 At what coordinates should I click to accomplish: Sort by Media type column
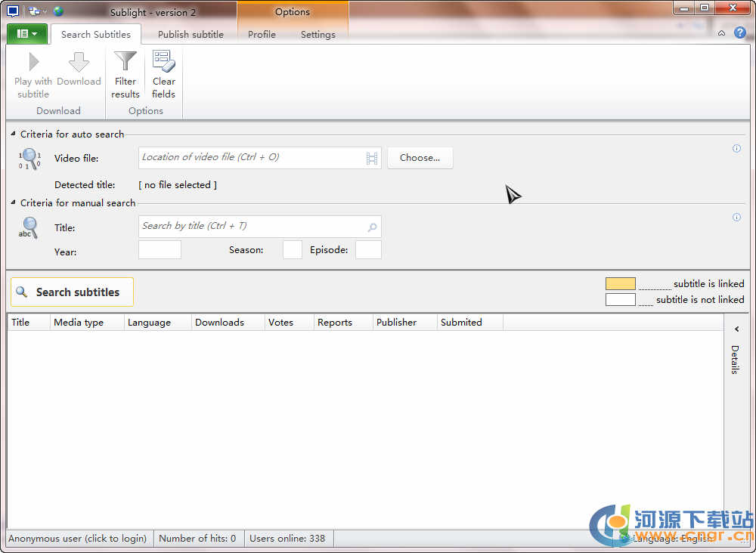coord(87,323)
